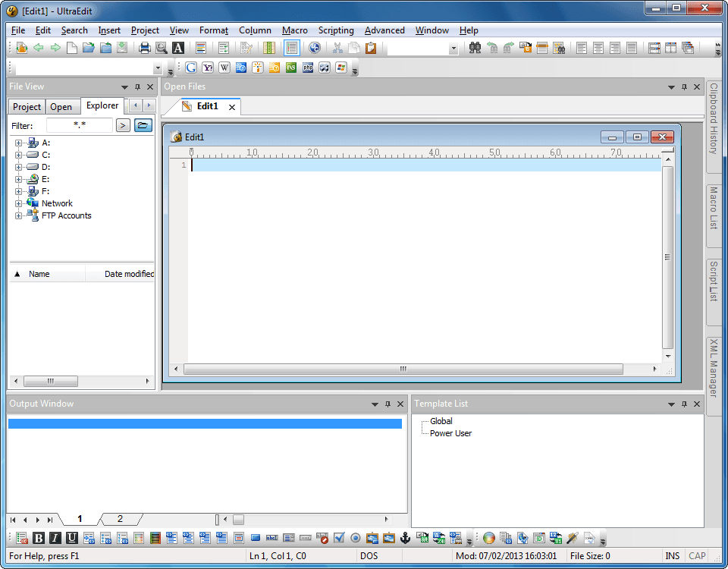Pin the Output Window panel

388,404
